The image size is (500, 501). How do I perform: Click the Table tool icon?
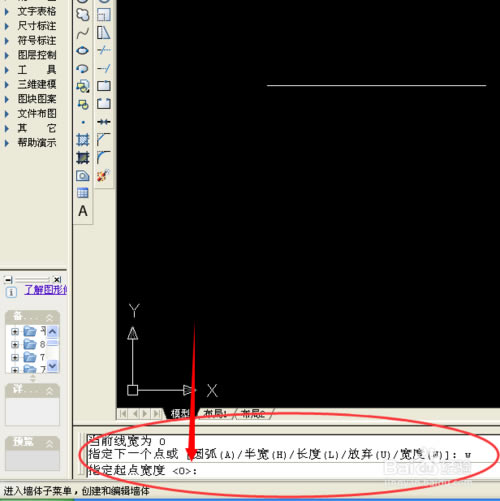click(x=83, y=193)
